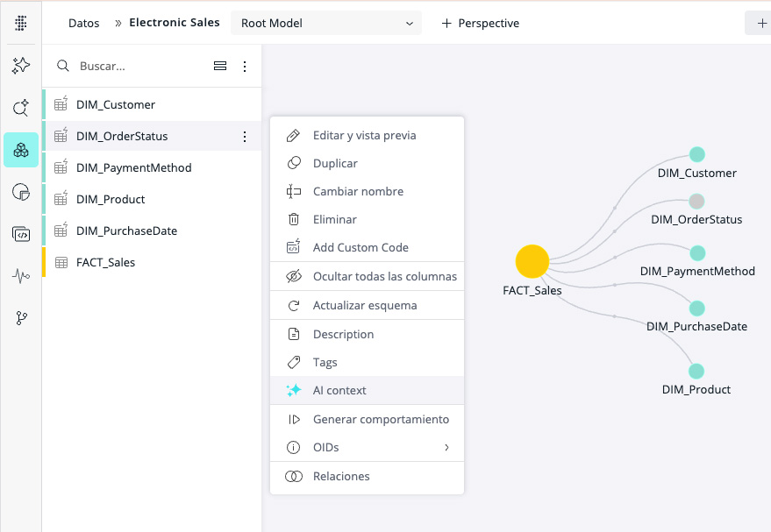771x532 pixels.
Task: Click the gray DIM_OrderStatus node in diagram
Action: click(696, 201)
